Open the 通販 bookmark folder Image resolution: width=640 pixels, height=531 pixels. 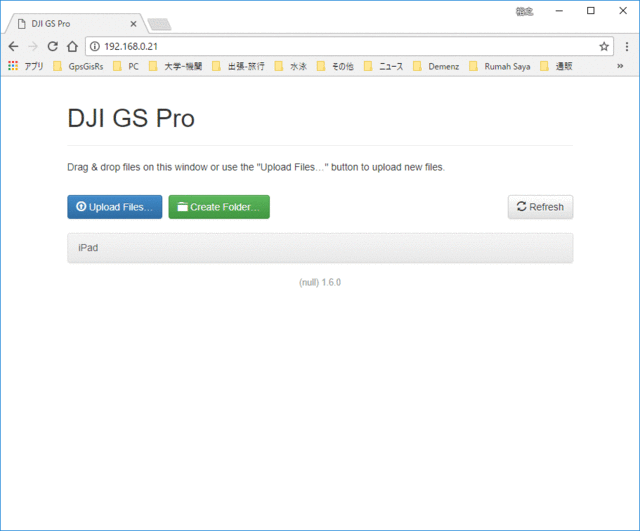pyautogui.click(x=556, y=66)
